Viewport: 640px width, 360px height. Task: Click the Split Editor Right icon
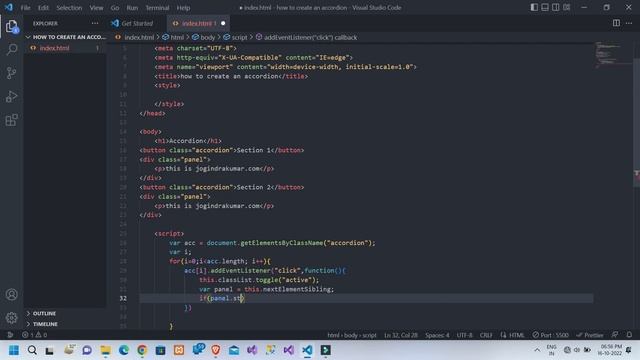(616, 23)
